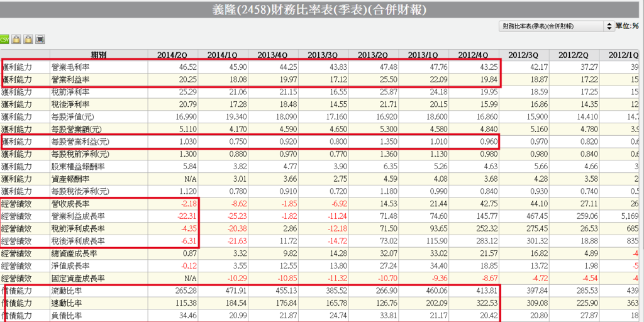Click the red -0.12 net worth growth value
644x322 pixels.
pyautogui.click(x=189, y=266)
